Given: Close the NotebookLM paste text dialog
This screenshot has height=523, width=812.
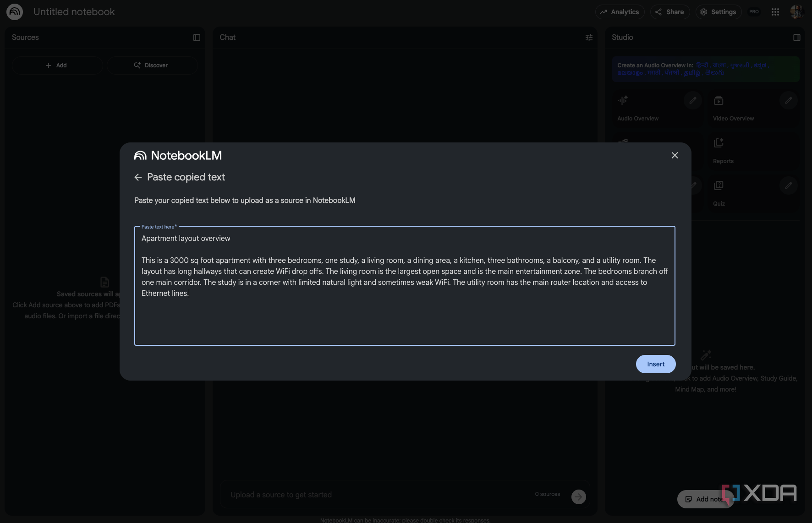Looking at the screenshot, I should pyautogui.click(x=675, y=155).
